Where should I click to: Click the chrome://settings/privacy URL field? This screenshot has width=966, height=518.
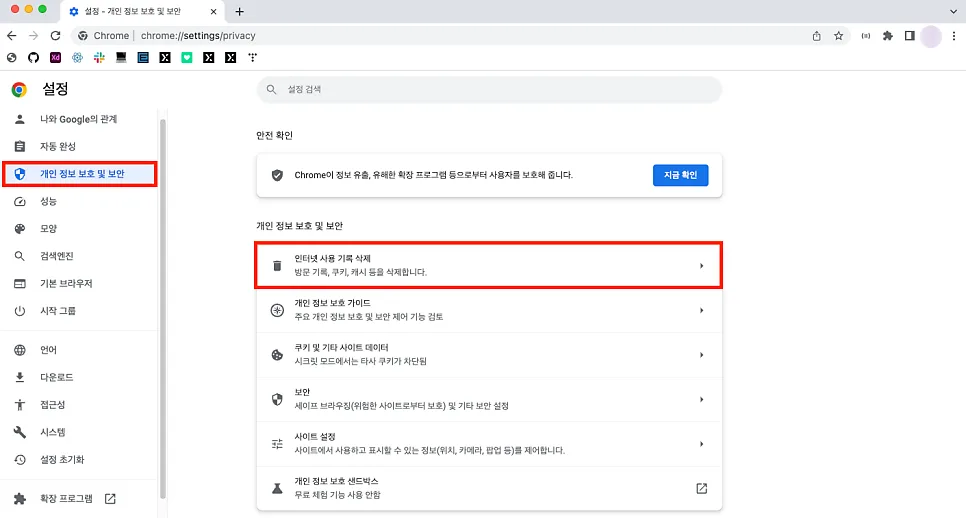point(198,36)
